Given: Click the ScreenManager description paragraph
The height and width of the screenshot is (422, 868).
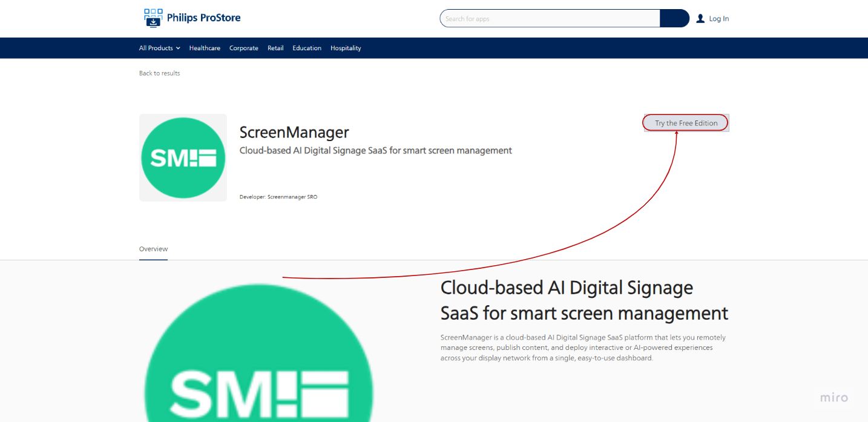Looking at the screenshot, I should tap(583, 348).
